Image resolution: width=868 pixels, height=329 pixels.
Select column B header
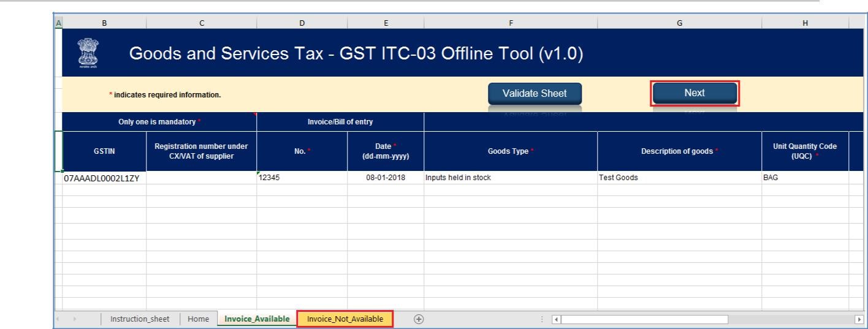pyautogui.click(x=104, y=23)
